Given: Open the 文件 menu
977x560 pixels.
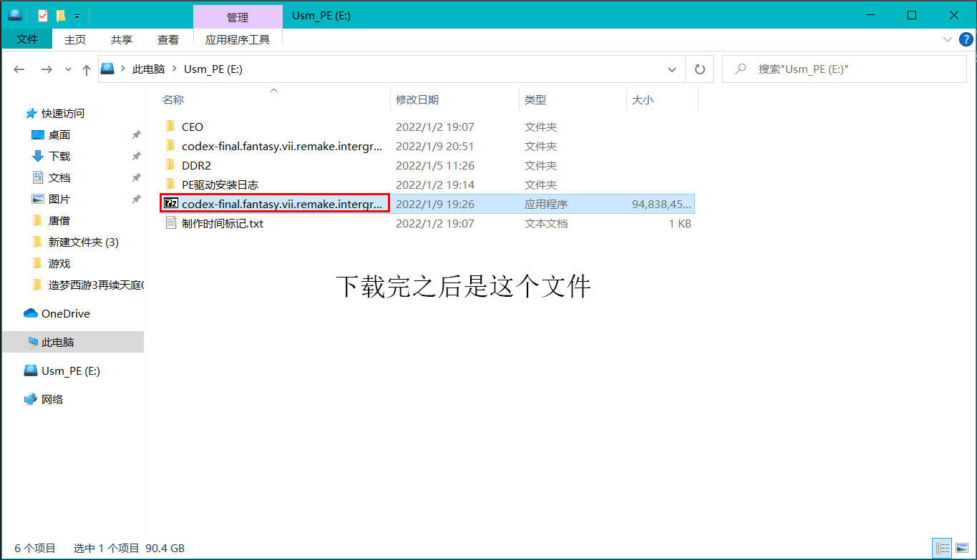Looking at the screenshot, I should pyautogui.click(x=27, y=39).
